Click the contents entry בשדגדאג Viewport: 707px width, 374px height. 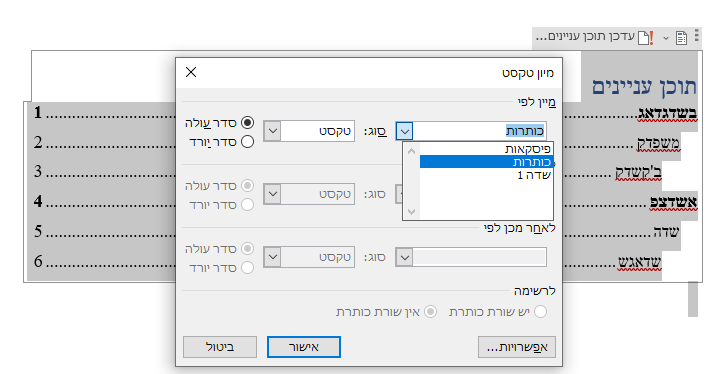pos(667,113)
